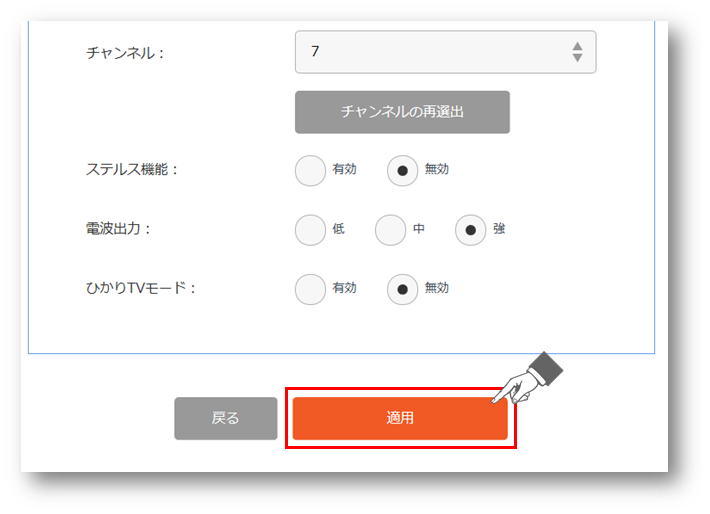Image resolution: width=710 pixels, height=514 pixels.
Task: Click the 電波出力: row label
Action: tap(118, 229)
